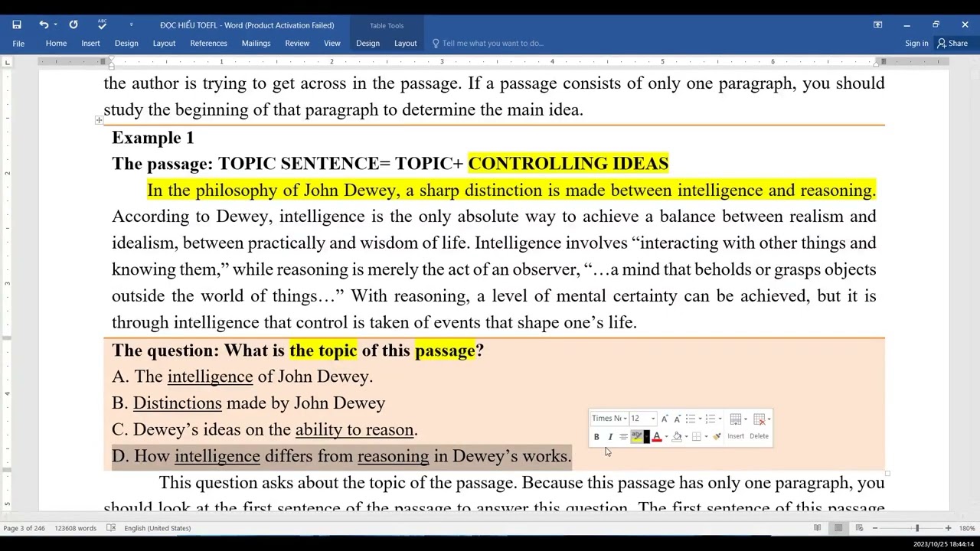The image size is (980, 551).
Task: Apply red font color
Action: click(x=657, y=437)
